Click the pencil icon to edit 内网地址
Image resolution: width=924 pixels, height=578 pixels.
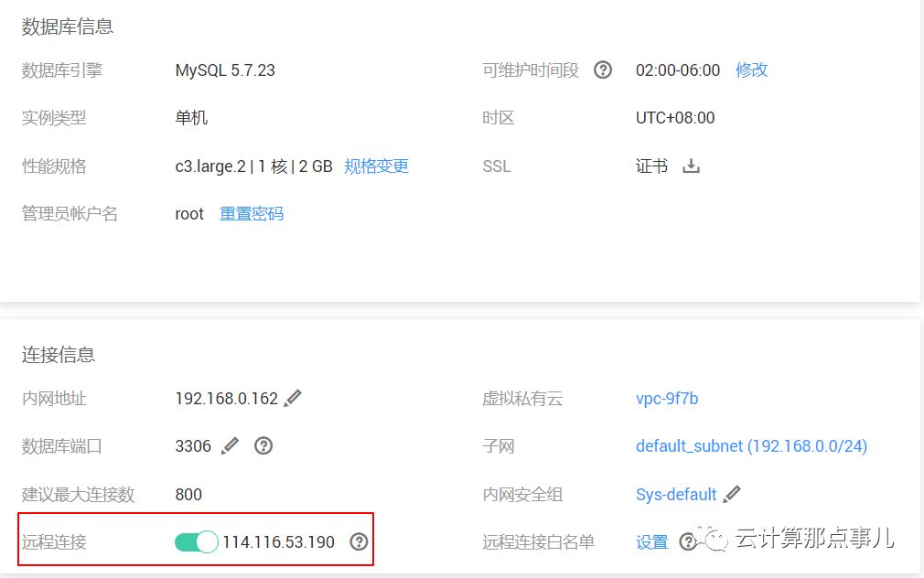(292, 398)
